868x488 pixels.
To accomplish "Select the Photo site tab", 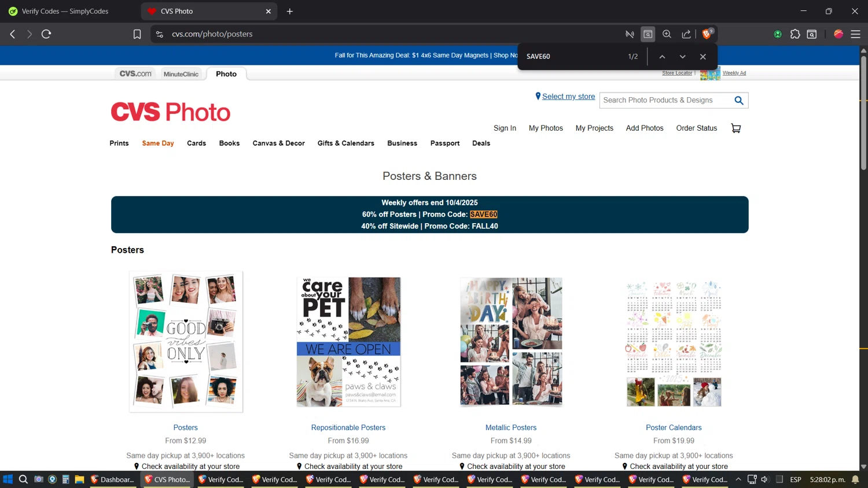I will click(226, 73).
